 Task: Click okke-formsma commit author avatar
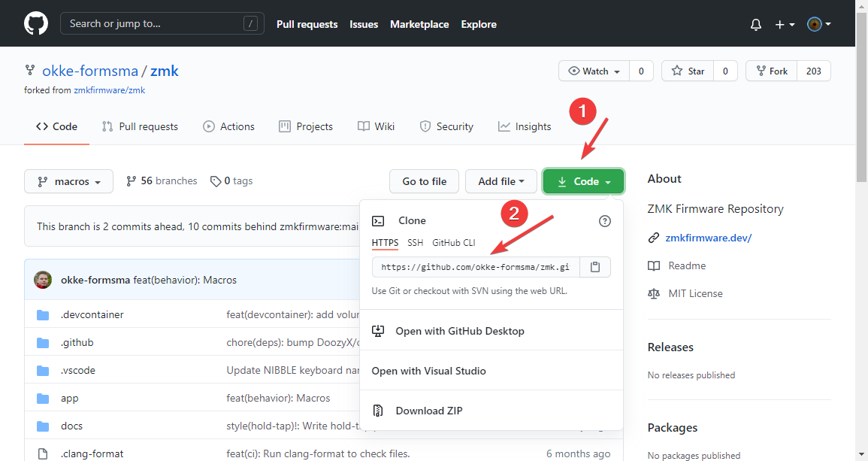pyautogui.click(x=43, y=280)
